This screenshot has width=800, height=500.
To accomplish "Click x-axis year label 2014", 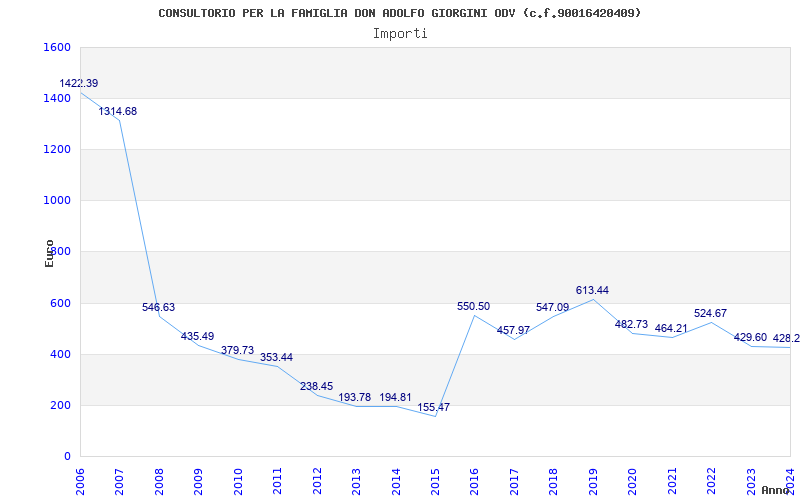I will [x=396, y=482].
